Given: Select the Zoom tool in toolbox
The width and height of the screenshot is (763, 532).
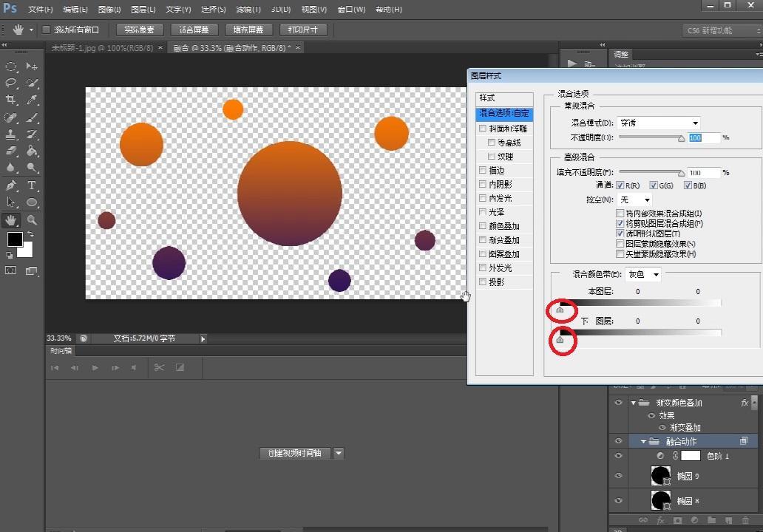Looking at the screenshot, I should point(32,220).
